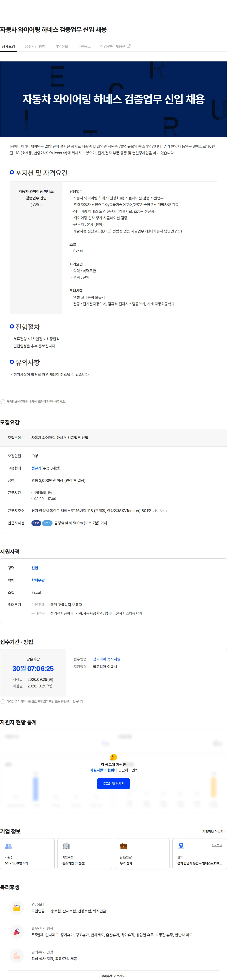Click the 엑셀 고급능력 보유자 text under 우대조건

click(66, 604)
